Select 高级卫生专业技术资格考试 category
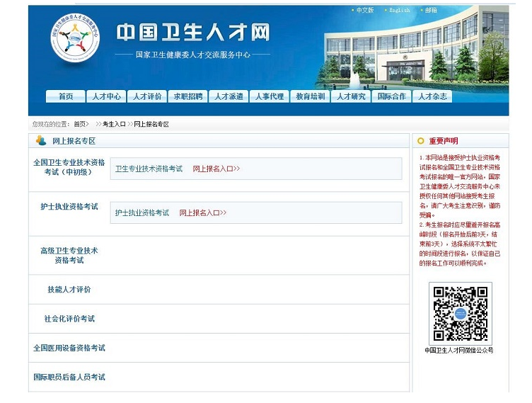 [69, 256]
